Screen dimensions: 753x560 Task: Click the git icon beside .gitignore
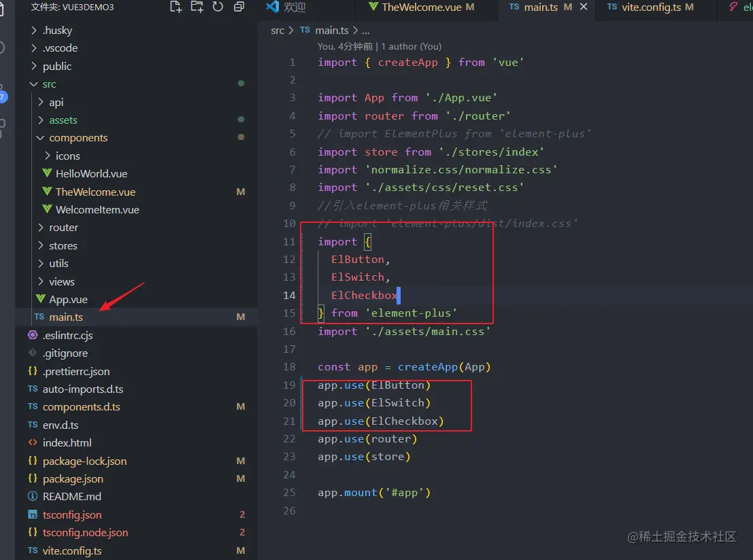[33, 353]
